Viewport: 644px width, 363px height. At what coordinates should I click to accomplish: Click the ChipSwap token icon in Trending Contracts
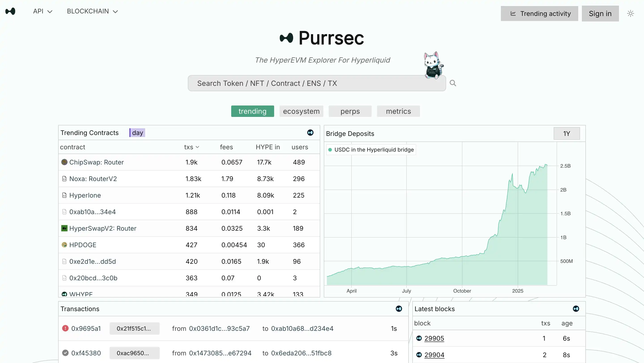64,162
